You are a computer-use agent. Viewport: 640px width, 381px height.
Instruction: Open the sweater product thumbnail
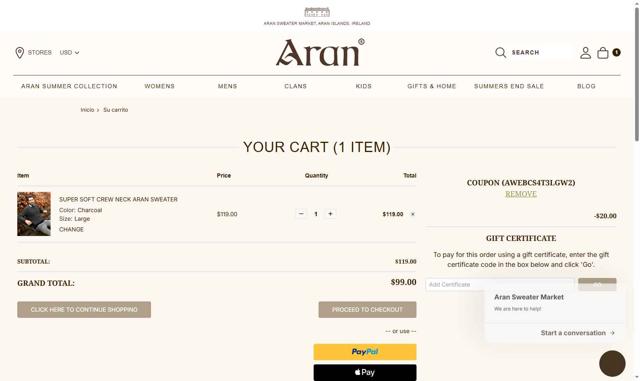pyautogui.click(x=34, y=214)
